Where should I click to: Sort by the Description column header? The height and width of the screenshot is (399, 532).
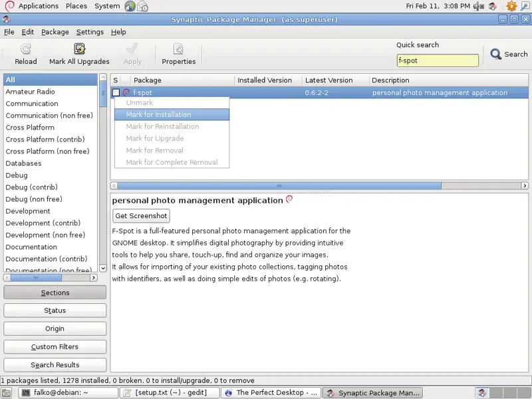point(448,80)
